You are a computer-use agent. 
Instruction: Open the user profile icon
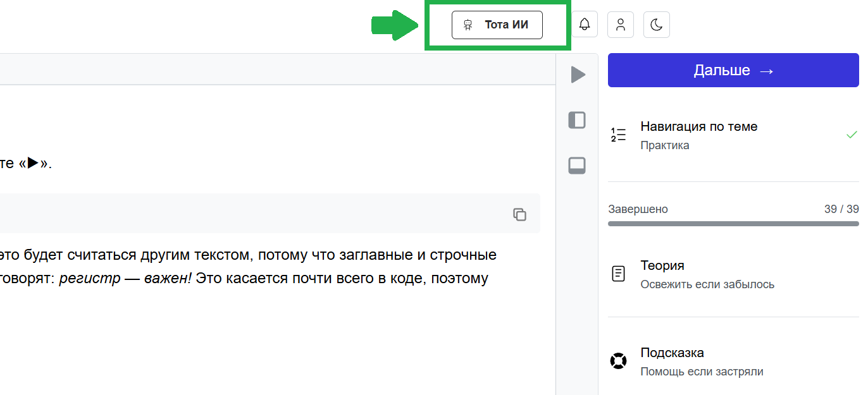(x=621, y=25)
